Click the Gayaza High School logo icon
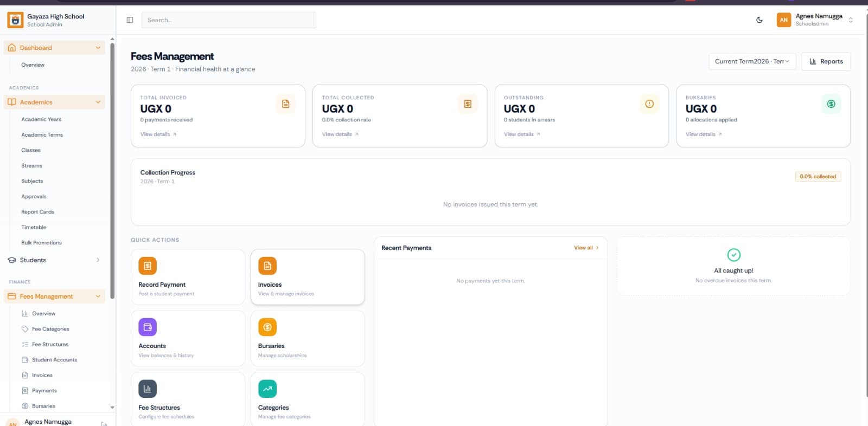Viewport: 868px width, 426px height. coord(15,20)
